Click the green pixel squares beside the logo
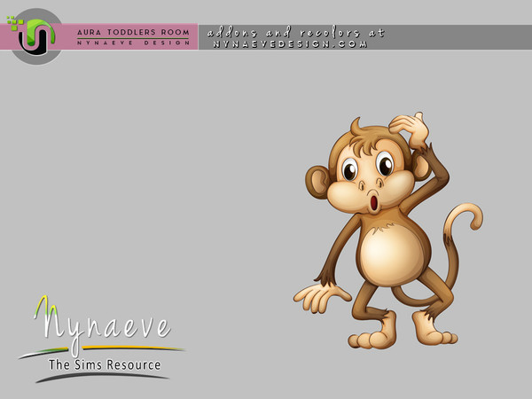Viewport: 532px width, 399px height. (15, 23)
